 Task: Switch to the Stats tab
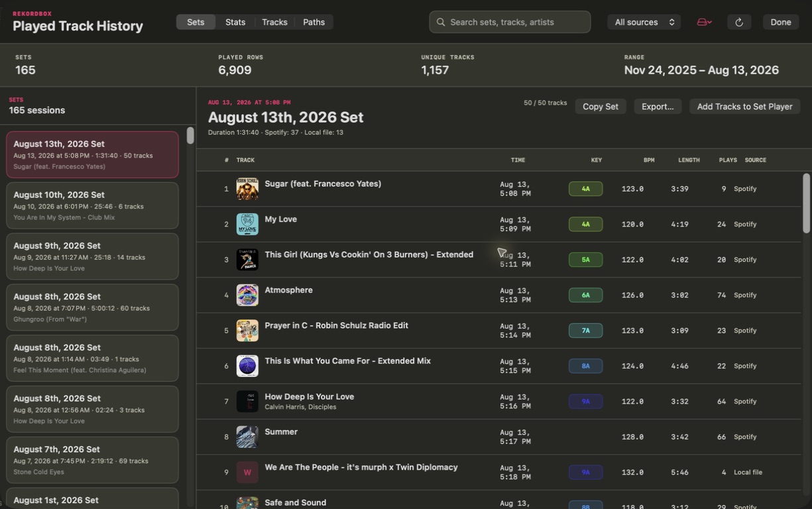point(235,22)
